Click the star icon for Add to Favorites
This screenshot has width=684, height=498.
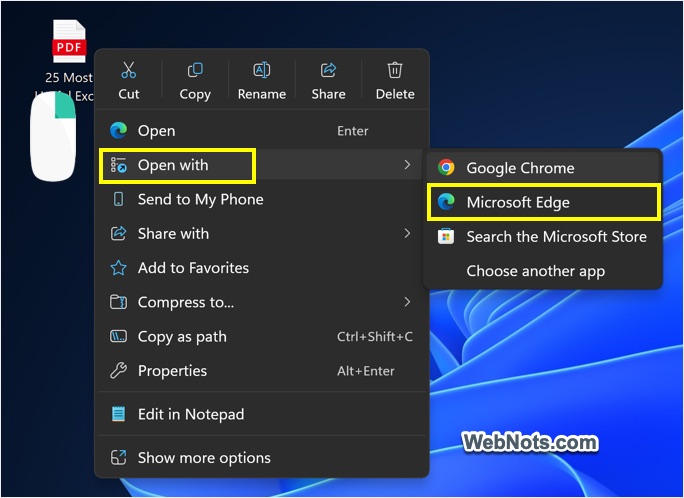[118, 268]
